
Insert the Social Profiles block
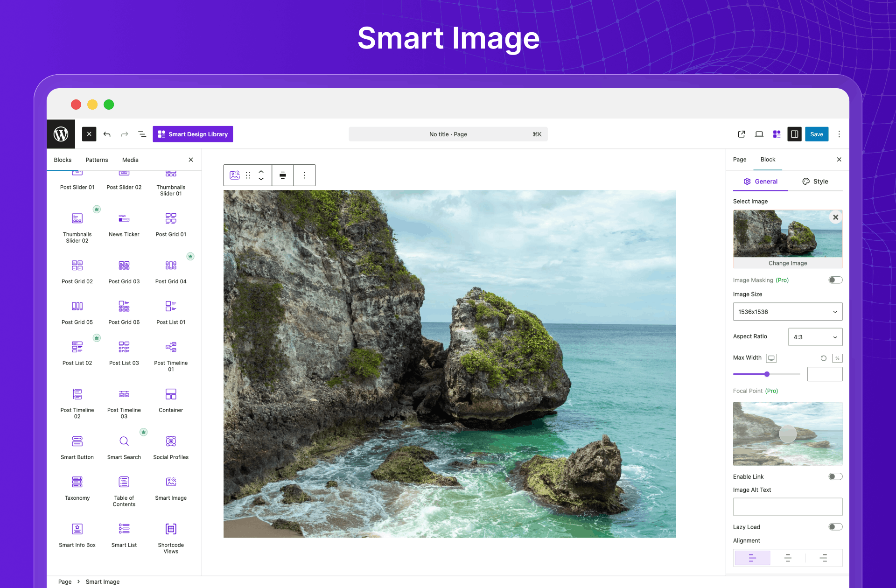[x=171, y=441]
